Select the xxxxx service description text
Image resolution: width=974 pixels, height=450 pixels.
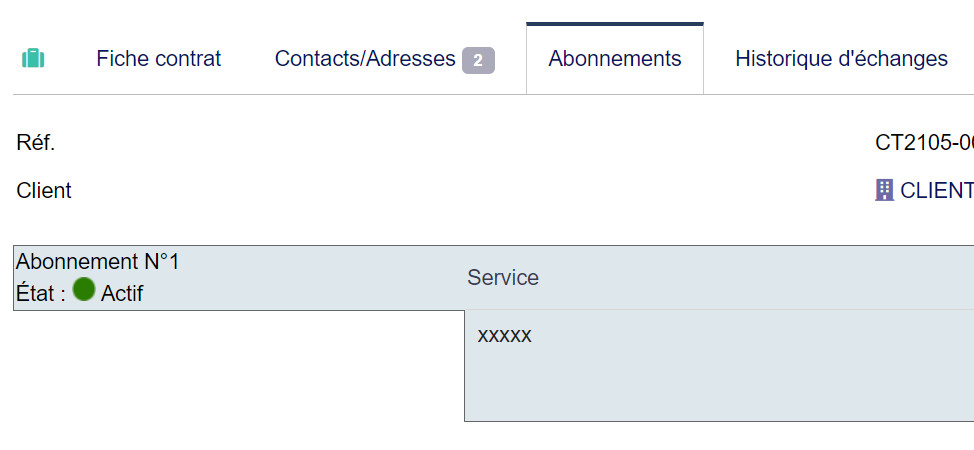pyautogui.click(x=505, y=335)
